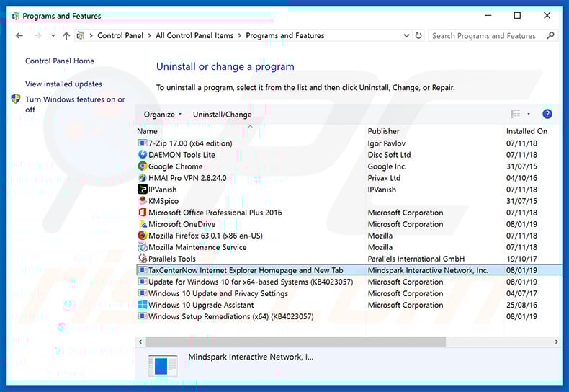Screen dimensions: 569x392
Task: Click the 19/10/17 install date
Action: 521,259
